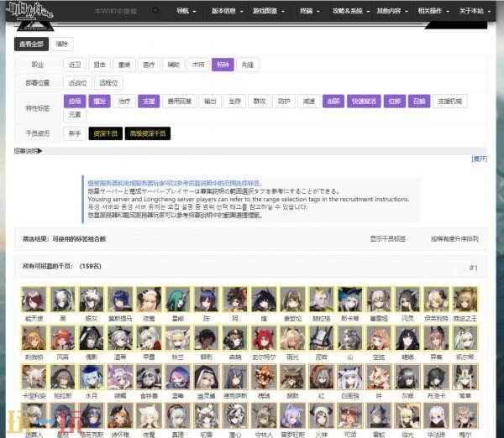Focus the 本WIKI中搜索 search field
The height and width of the screenshot is (438, 504).
click(x=116, y=11)
